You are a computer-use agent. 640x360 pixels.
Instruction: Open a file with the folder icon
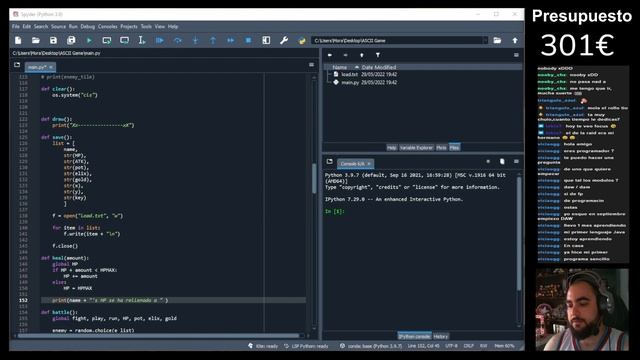pos(36,40)
